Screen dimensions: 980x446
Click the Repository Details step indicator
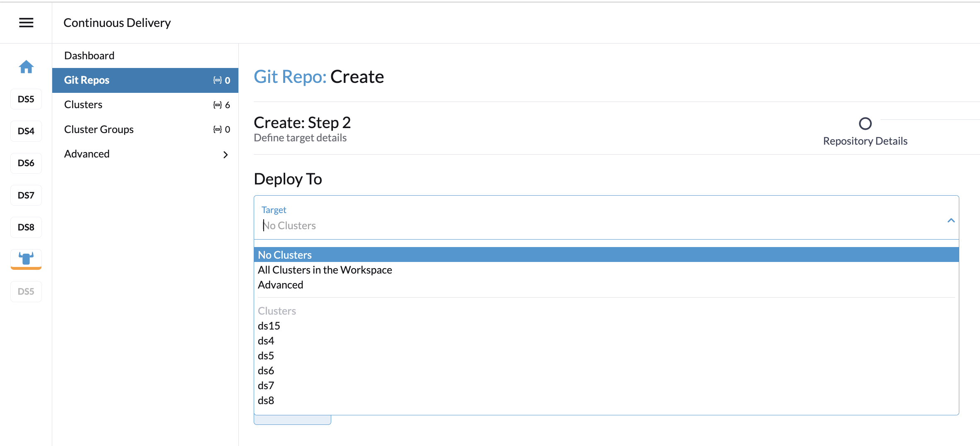[x=865, y=123]
